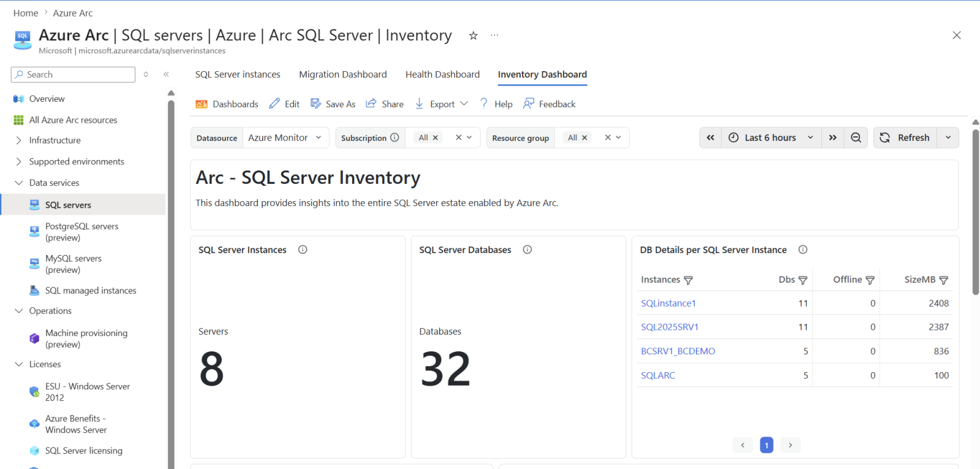The image size is (980, 469).
Task: Show info for DB Details per SQL Server Instance
Action: click(803, 250)
